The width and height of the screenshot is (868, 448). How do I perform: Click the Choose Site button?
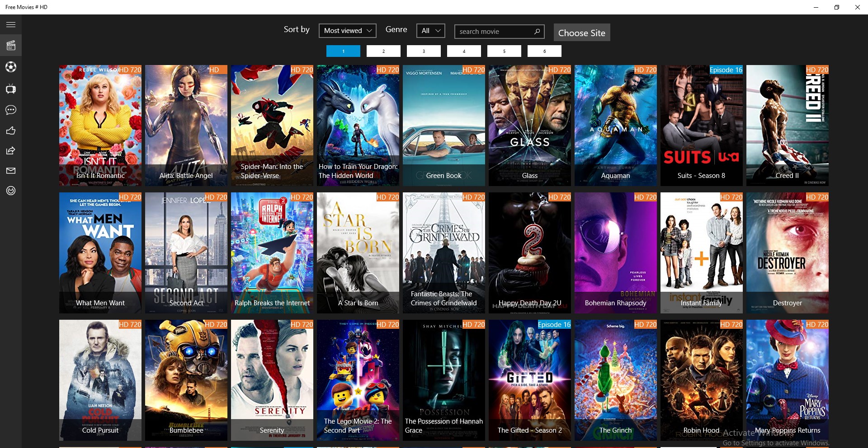coord(581,33)
